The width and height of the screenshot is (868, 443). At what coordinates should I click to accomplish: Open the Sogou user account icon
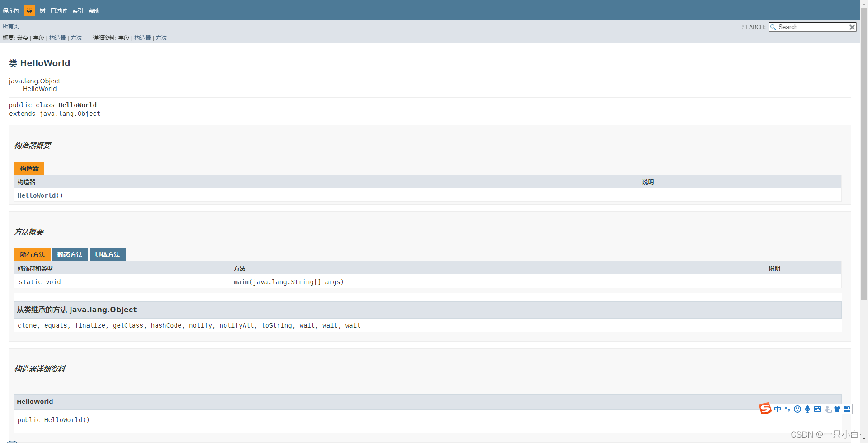click(828, 409)
